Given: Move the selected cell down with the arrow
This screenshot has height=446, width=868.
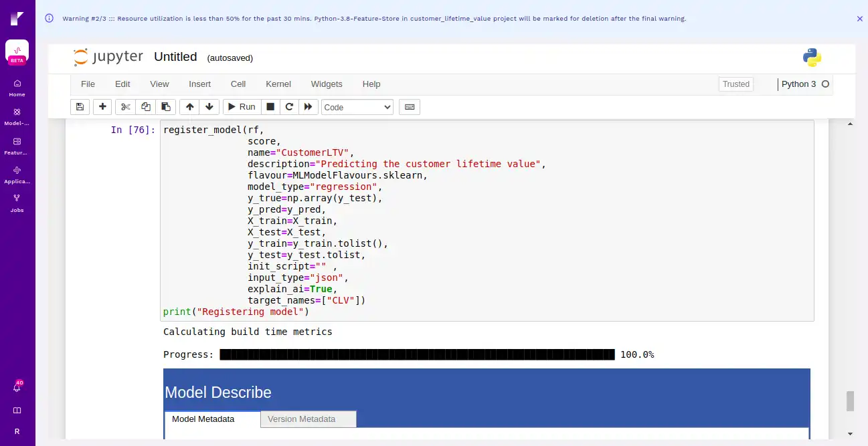Looking at the screenshot, I should click(x=209, y=107).
